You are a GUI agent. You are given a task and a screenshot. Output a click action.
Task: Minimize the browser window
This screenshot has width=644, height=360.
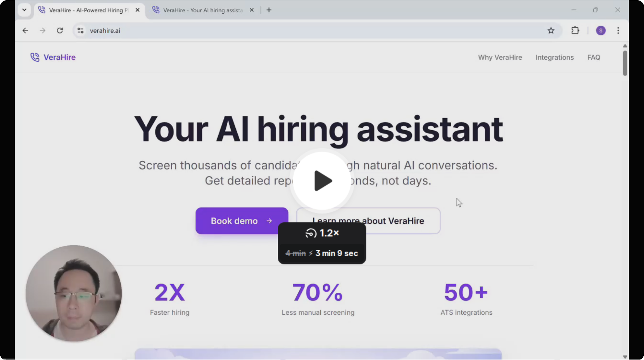tap(574, 10)
